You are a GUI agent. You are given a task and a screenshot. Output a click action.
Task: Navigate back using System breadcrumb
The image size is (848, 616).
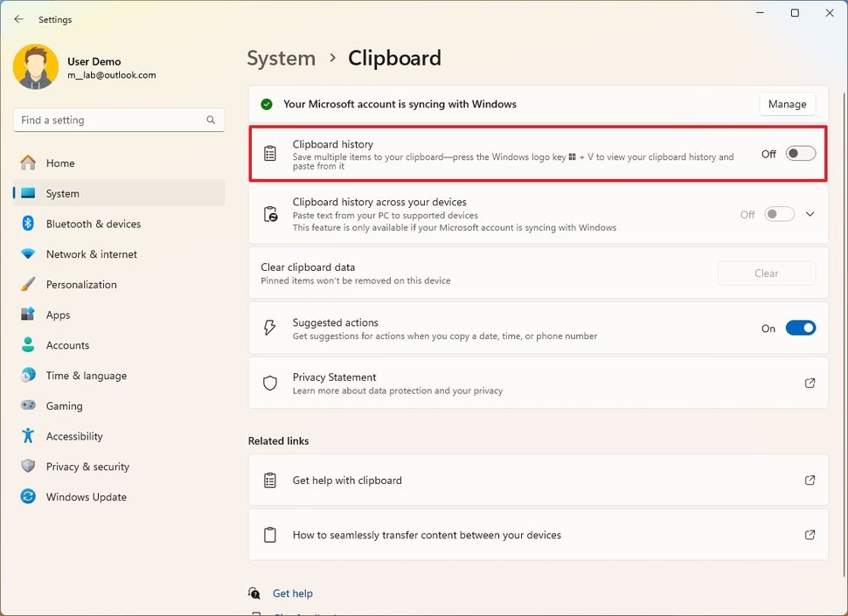click(281, 58)
